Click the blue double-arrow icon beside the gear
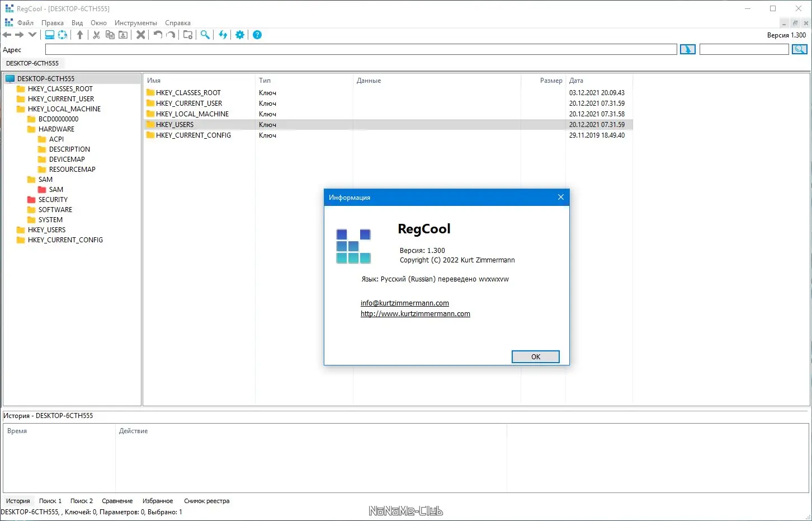The height and width of the screenshot is (521, 812). click(223, 35)
